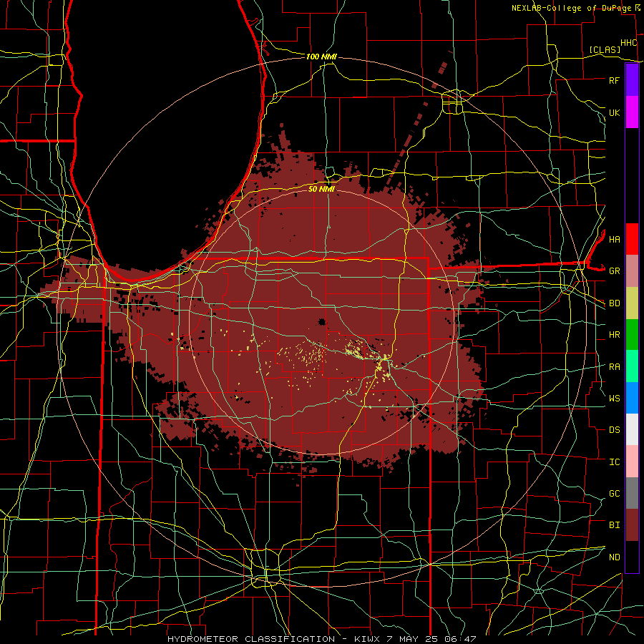Click the RF legend label
Viewport: 644px width, 644px height.
pyautogui.click(x=614, y=80)
